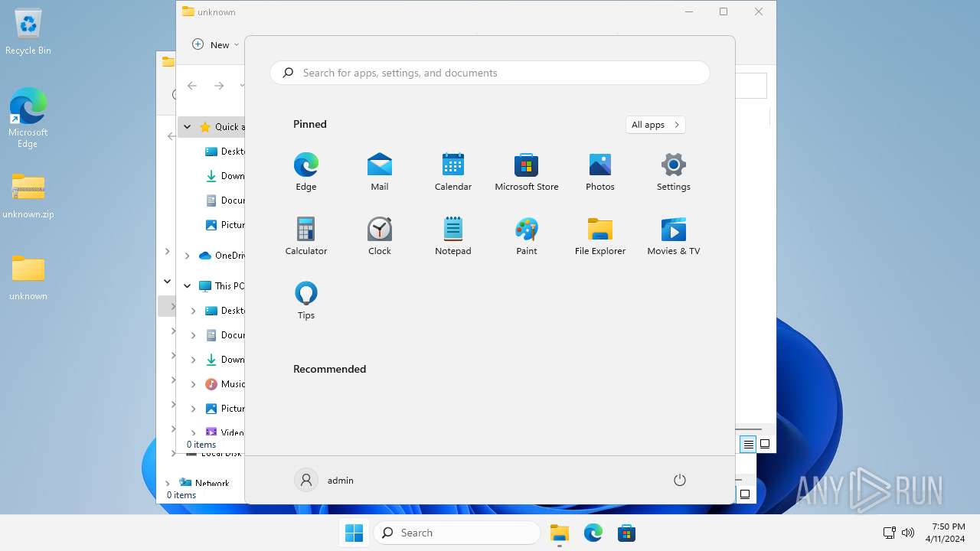Screen dimensions: 980x551
Task: Click the power button in Start menu
Action: point(679,480)
